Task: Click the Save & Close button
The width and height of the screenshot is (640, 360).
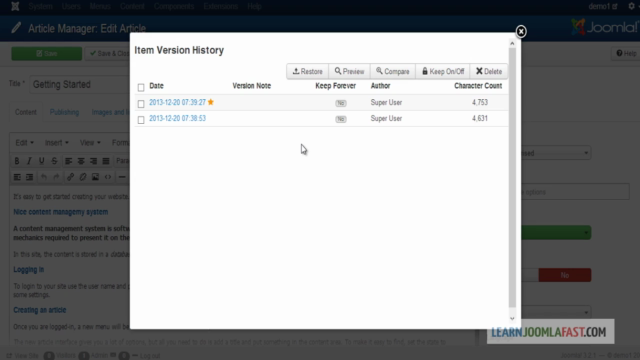Action: pos(109,53)
